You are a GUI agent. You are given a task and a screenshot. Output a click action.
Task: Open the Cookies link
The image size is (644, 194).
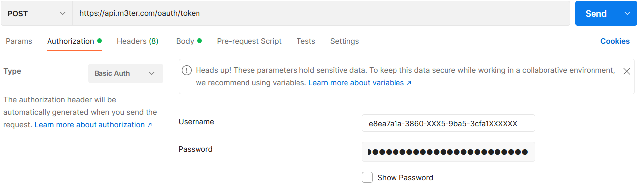pos(615,41)
